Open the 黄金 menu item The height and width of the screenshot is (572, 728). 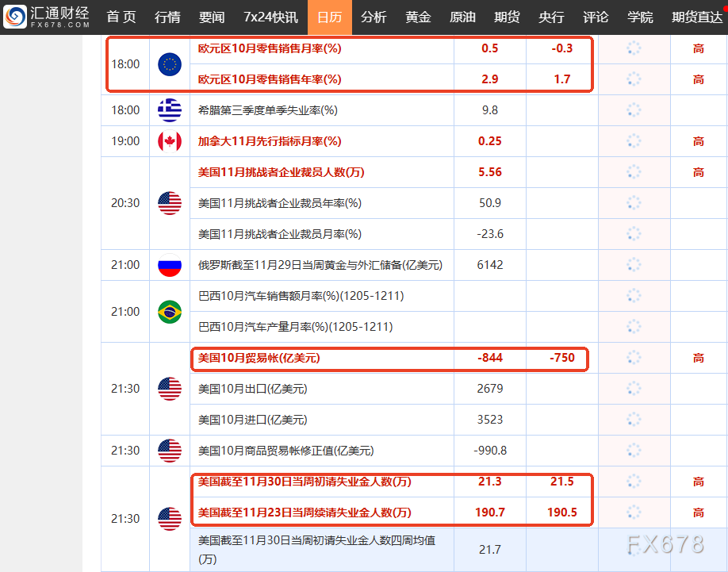pyautogui.click(x=418, y=17)
